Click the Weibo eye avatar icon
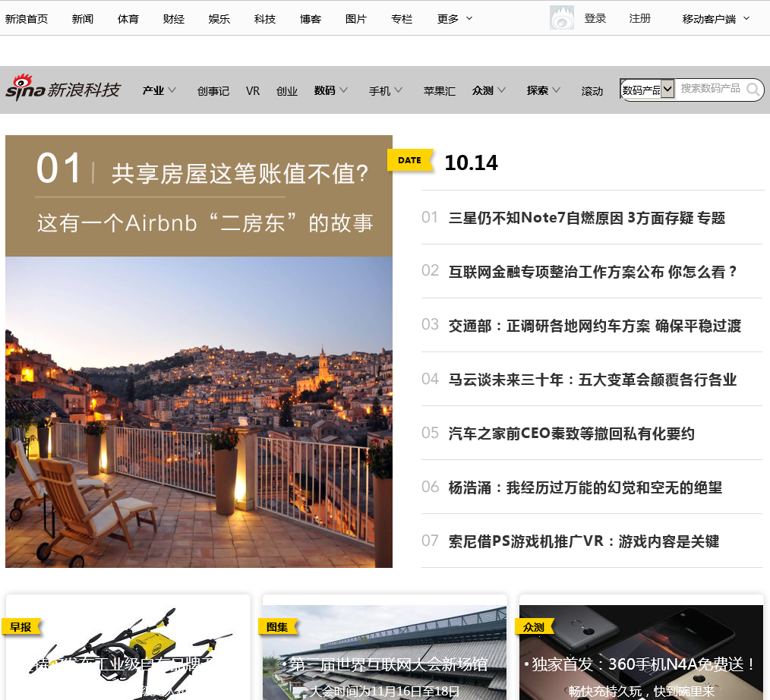Screen dimensions: 770x700 (562, 18)
